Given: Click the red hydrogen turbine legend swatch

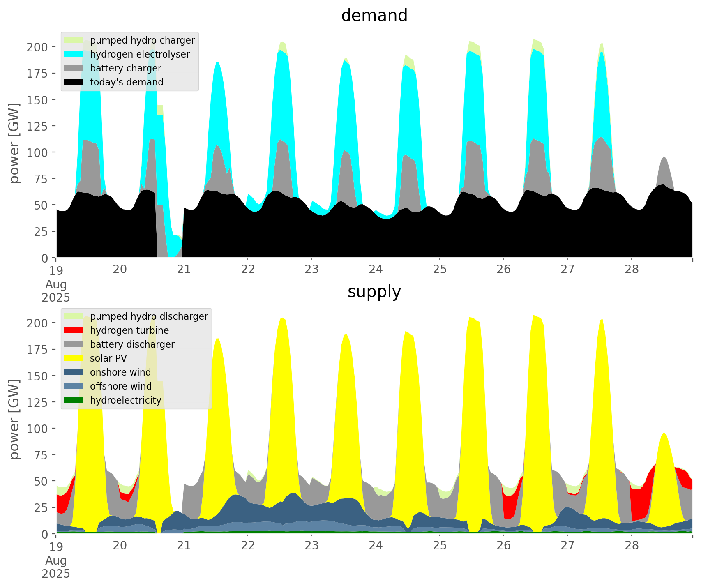Looking at the screenshot, I should pos(74,330).
